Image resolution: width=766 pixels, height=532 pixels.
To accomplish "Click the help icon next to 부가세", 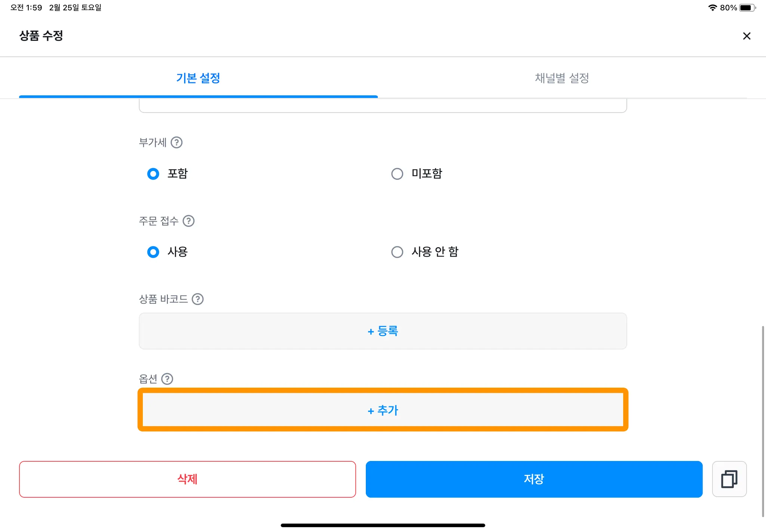I will pyautogui.click(x=177, y=142).
